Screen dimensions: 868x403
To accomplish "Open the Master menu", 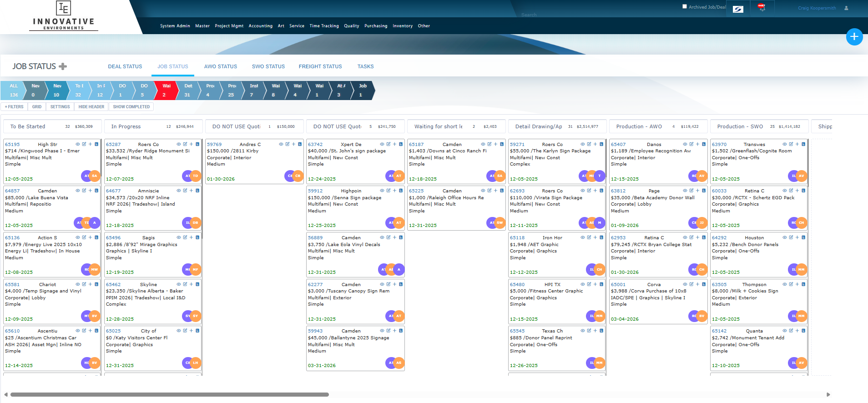I will 202,26.
